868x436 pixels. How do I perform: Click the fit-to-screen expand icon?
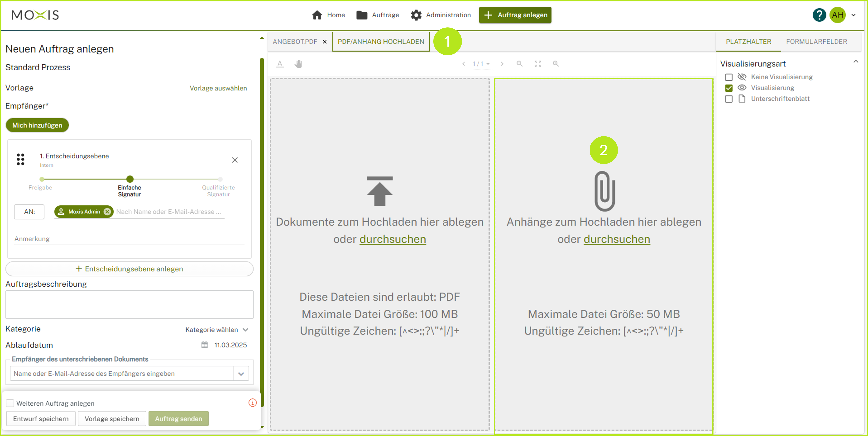537,64
